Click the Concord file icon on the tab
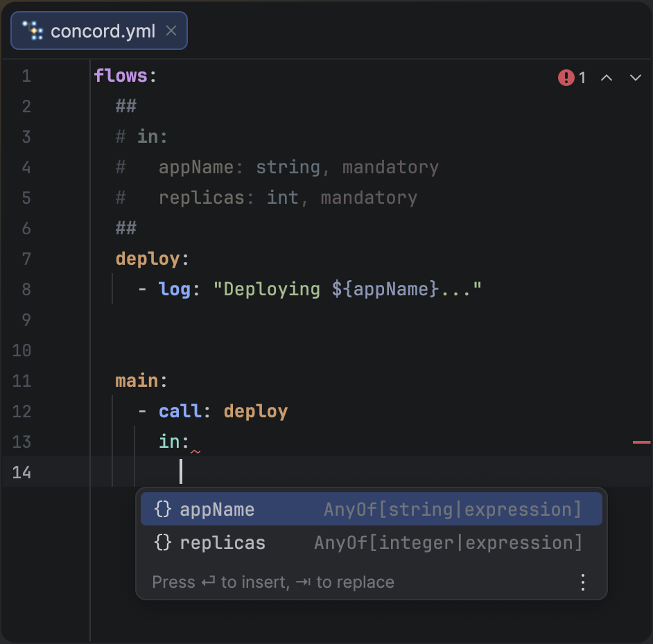Viewport: 653px width, 644px height. pos(32,31)
